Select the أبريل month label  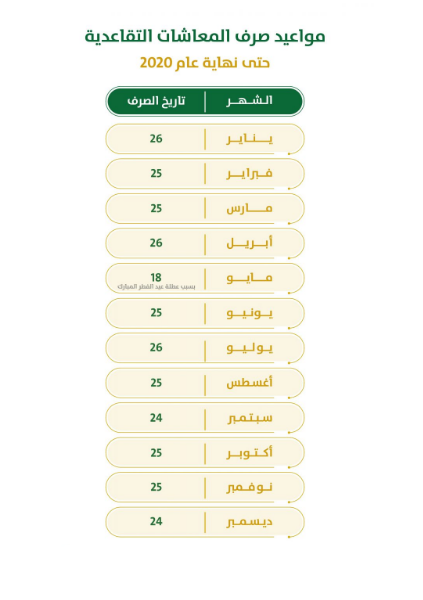click(x=249, y=243)
